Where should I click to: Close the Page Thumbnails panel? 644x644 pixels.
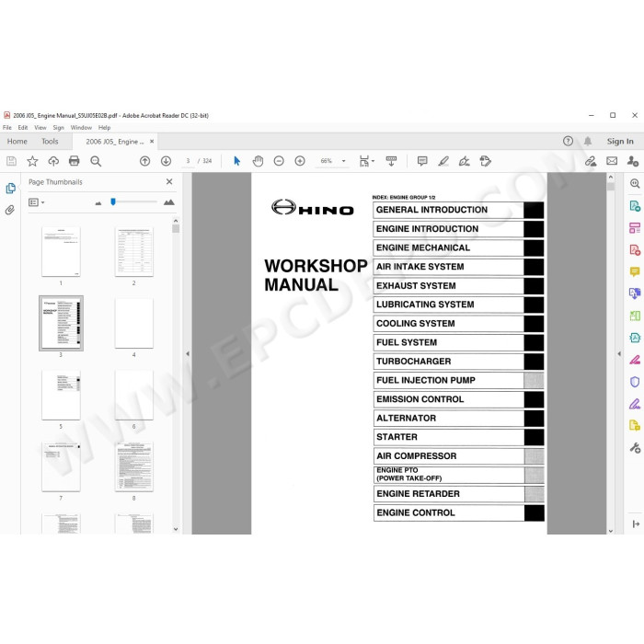[x=169, y=181]
